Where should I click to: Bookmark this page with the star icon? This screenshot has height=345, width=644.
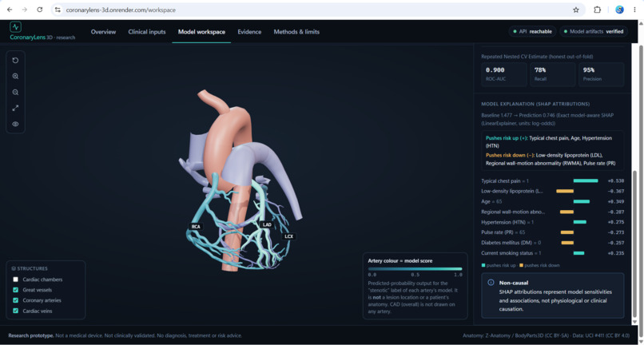(576, 10)
